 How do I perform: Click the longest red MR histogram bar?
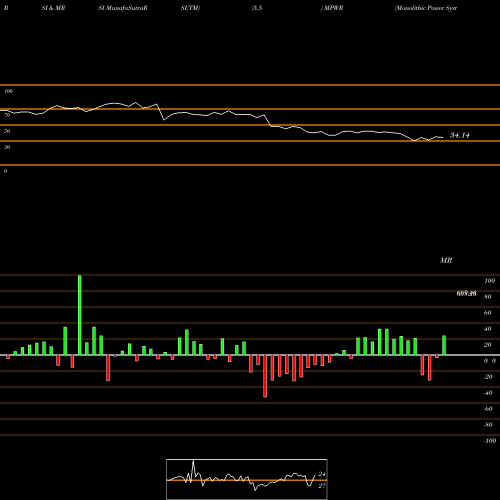coord(265,376)
